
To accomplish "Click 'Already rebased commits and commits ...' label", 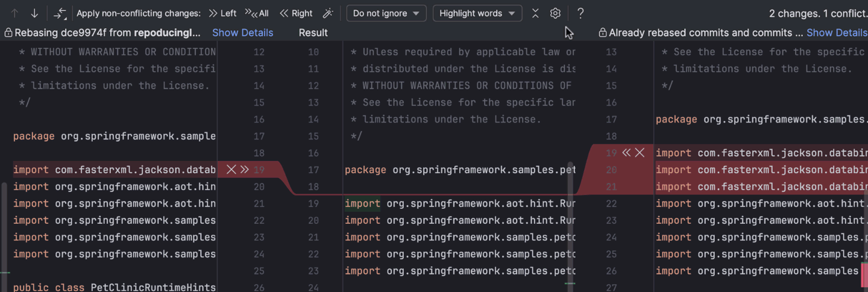I will click(706, 33).
